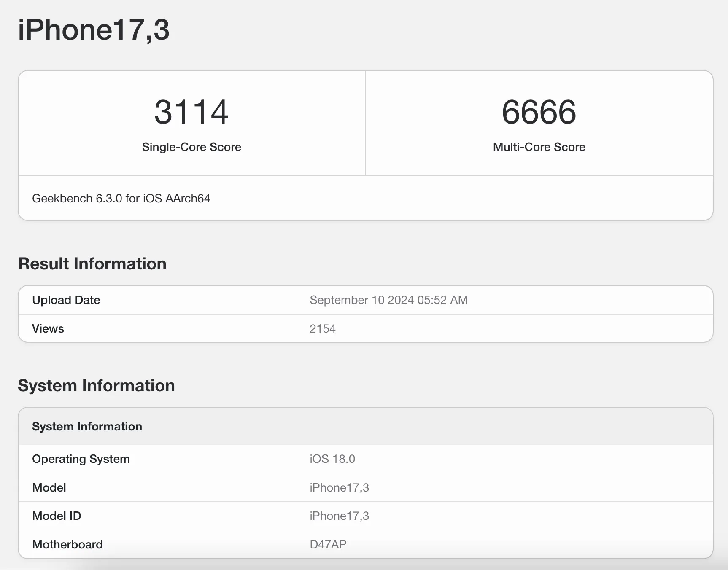728x570 pixels.
Task: Click the Multi-Core Score label
Action: point(539,147)
